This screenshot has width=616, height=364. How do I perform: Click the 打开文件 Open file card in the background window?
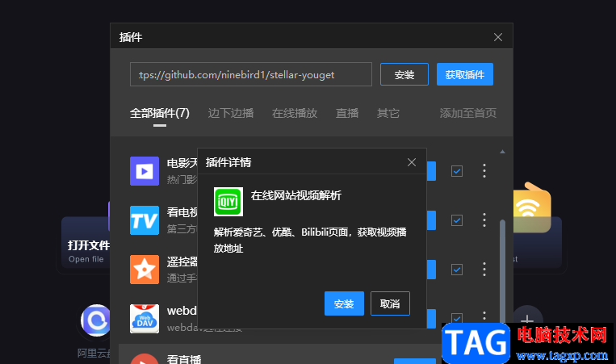[86, 243]
